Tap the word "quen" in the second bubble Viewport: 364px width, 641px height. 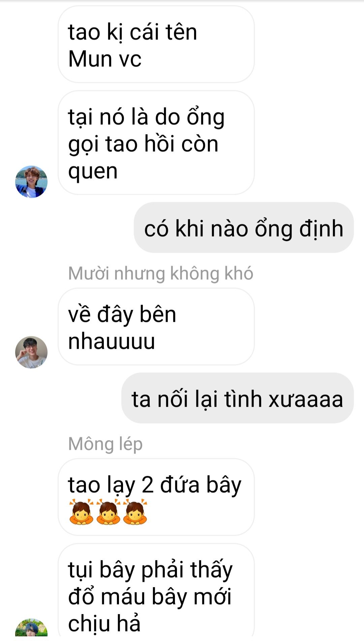[x=93, y=172]
